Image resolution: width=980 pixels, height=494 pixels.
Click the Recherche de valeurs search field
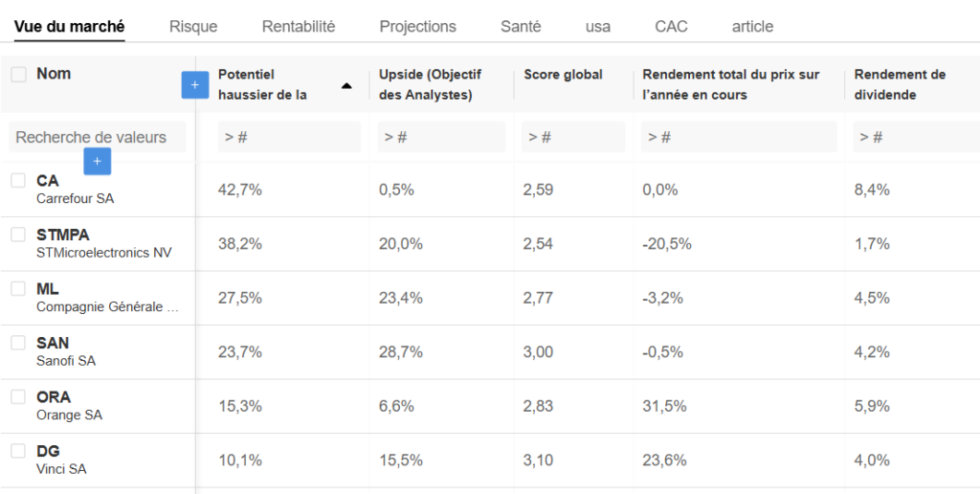(96, 137)
